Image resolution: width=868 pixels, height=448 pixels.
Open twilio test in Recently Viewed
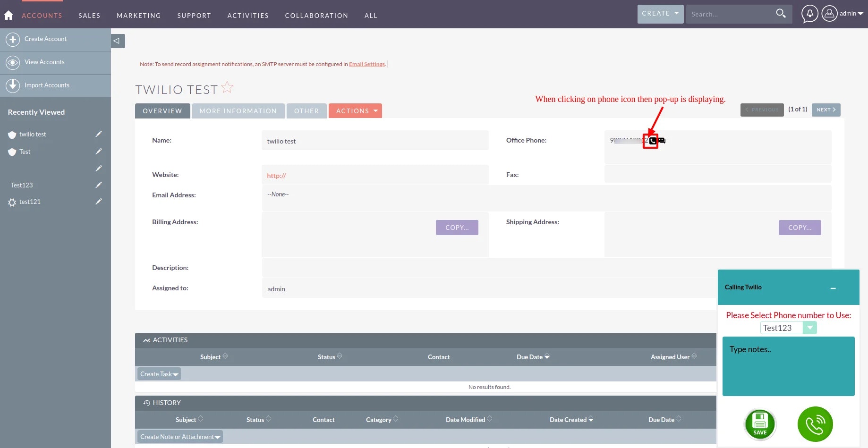click(33, 135)
